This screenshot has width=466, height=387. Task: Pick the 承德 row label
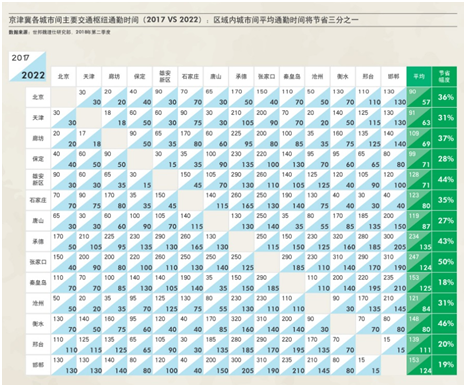[x=38, y=242]
